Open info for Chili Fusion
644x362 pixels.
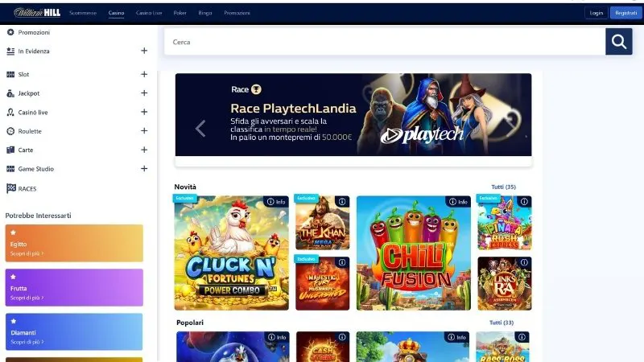458,202
